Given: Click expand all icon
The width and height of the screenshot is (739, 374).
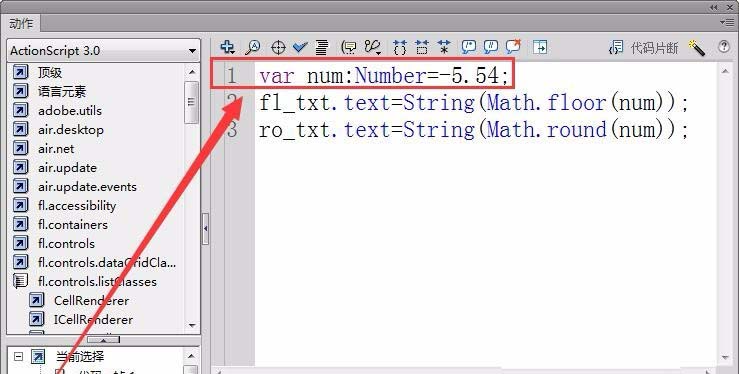Looking at the screenshot, I should 443,47.
